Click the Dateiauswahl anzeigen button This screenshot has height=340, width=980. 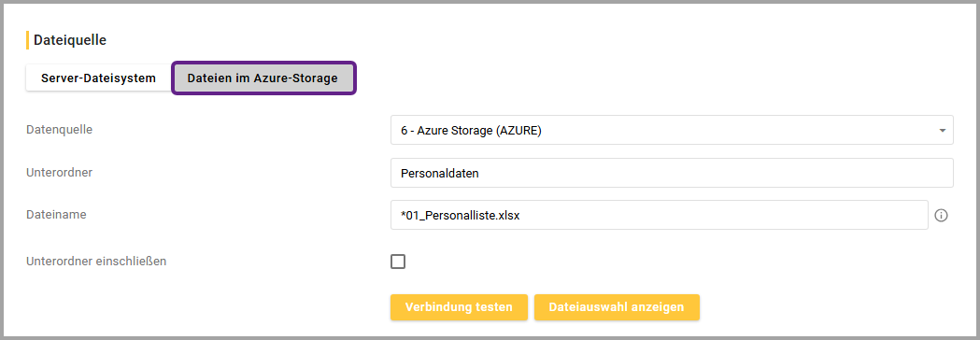[x=617, y=307]
